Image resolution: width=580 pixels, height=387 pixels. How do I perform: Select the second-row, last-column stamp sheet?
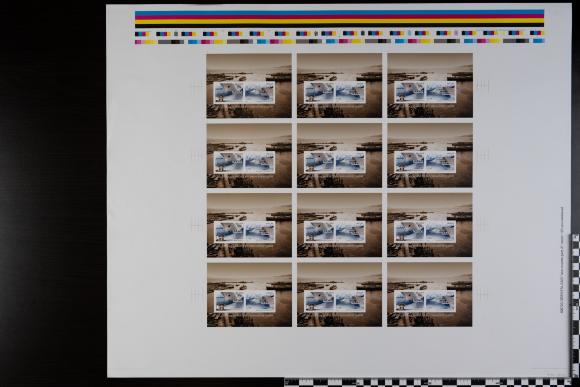click(430, 155)
